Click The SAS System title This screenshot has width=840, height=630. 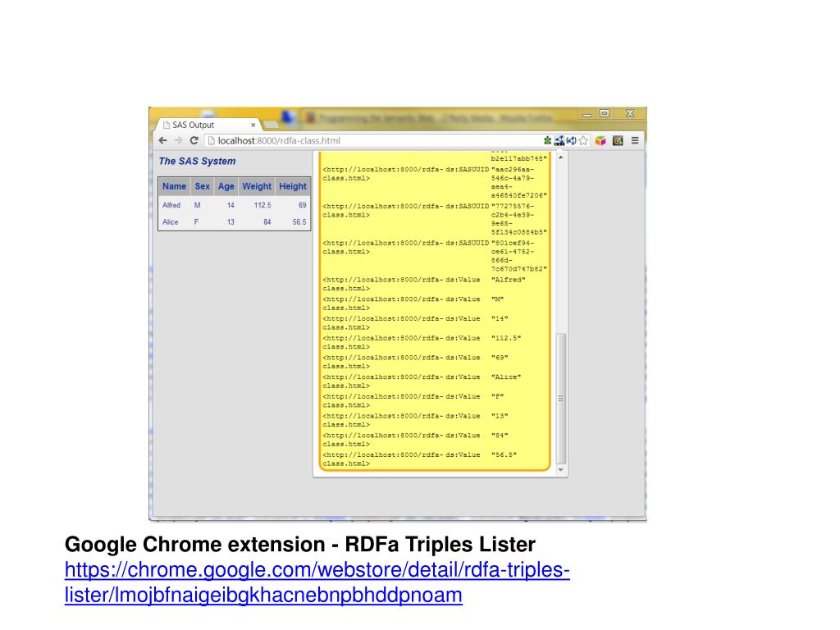click(197, 162)
